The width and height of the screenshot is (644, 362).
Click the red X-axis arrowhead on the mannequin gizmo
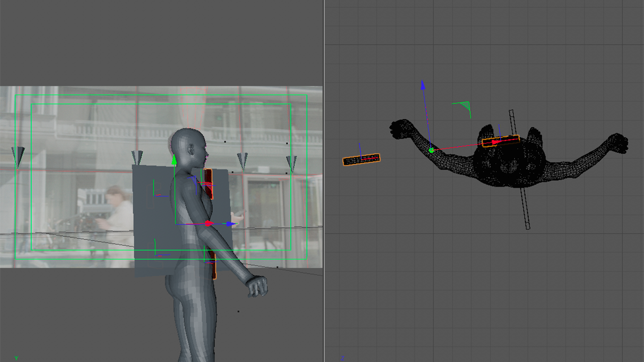209,224
